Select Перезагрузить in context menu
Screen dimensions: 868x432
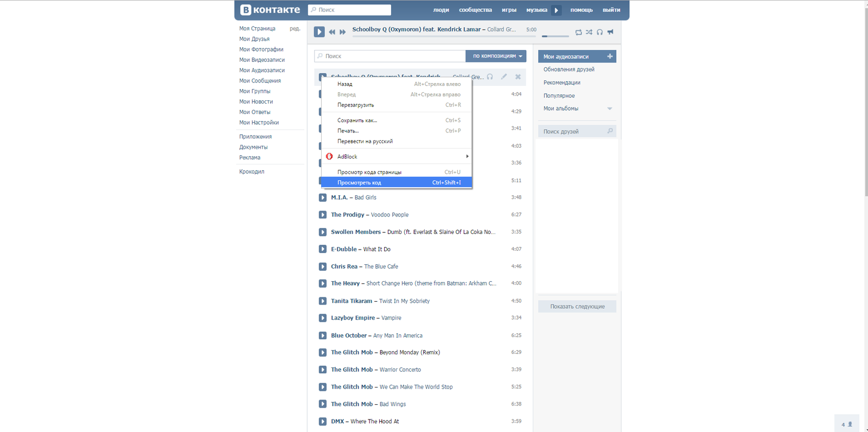[397, 105]
